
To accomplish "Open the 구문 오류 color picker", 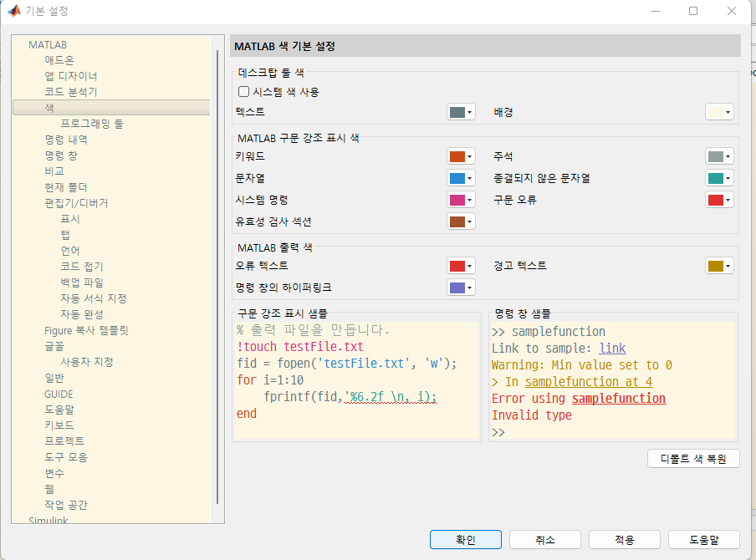I will point(719,200).
